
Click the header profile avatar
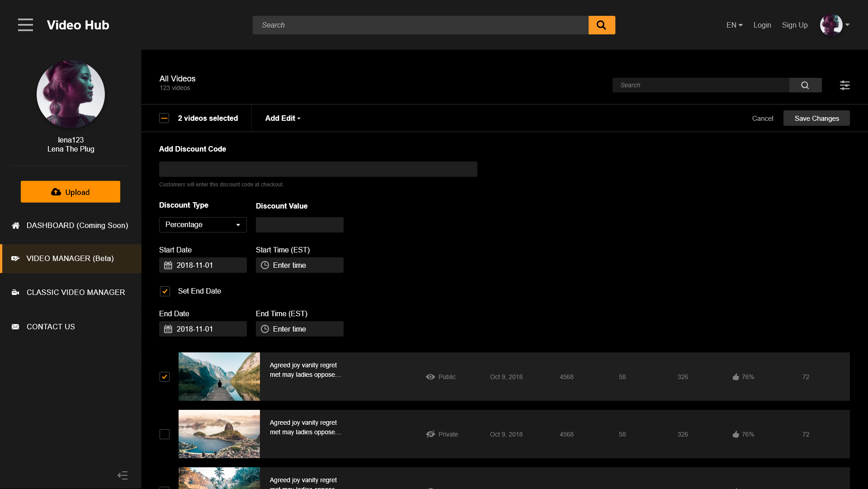pos(831,25)
